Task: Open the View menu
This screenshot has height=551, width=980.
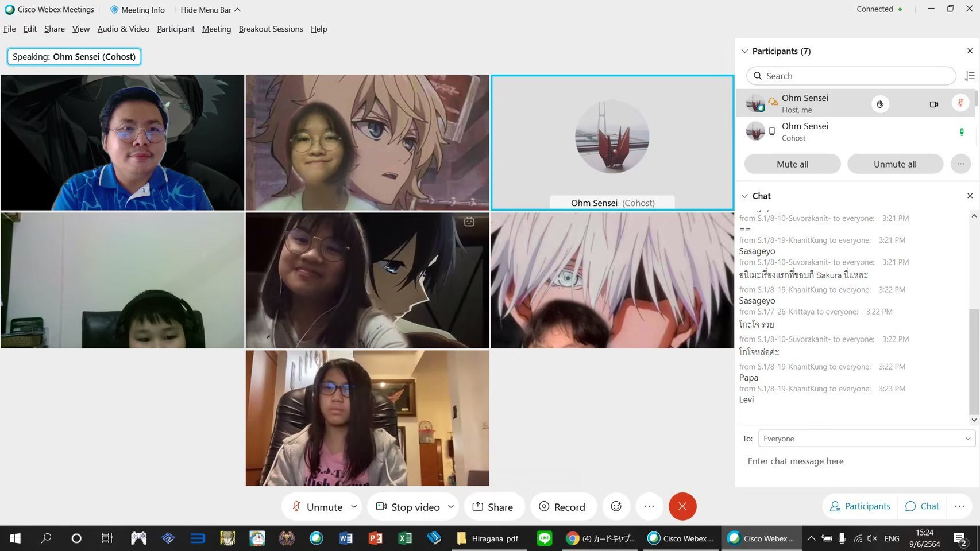Action: coord(81,29)
